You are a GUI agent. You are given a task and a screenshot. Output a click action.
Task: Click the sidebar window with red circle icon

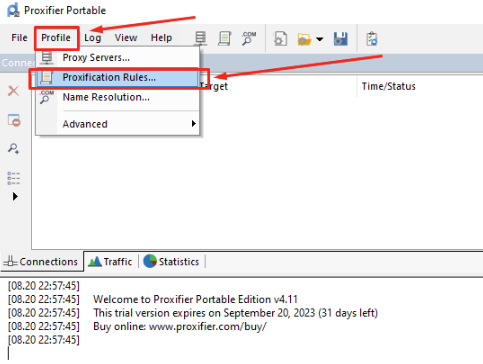[14, 120]
